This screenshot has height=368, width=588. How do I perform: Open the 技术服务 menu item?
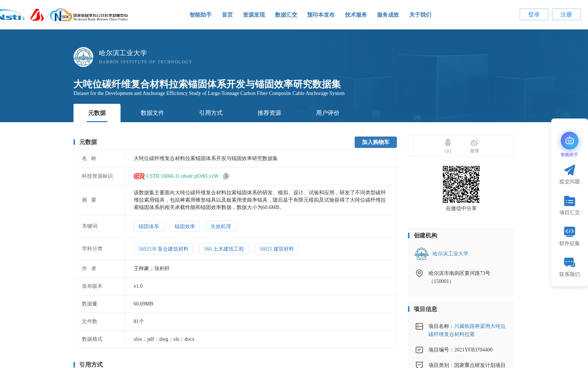point(356,15)
